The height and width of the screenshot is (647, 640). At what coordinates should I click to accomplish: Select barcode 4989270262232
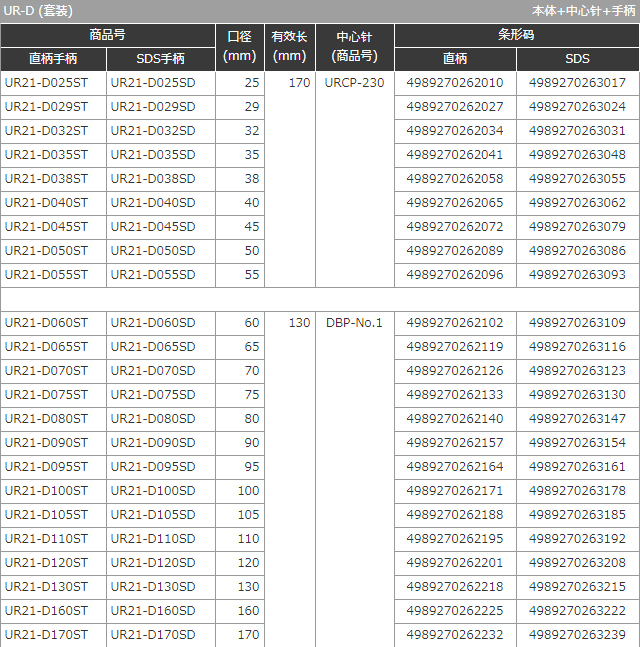pyautogui.click(x=455, y=635)
